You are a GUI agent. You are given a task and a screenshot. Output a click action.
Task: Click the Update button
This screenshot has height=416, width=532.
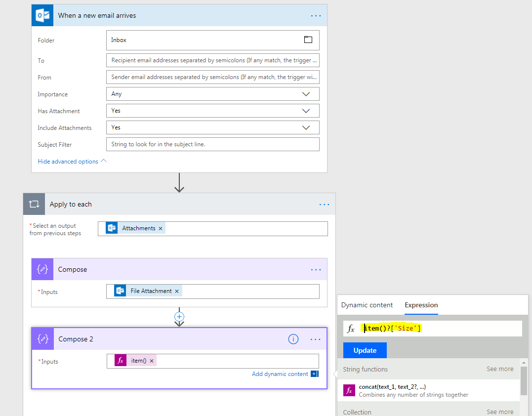[365, 350]
